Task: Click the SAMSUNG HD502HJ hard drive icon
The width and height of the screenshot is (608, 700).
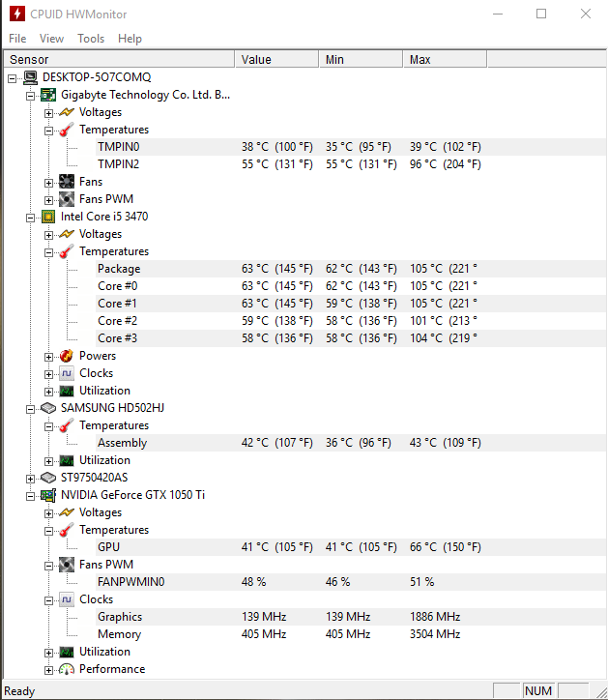Action: (x=48, y=408)
